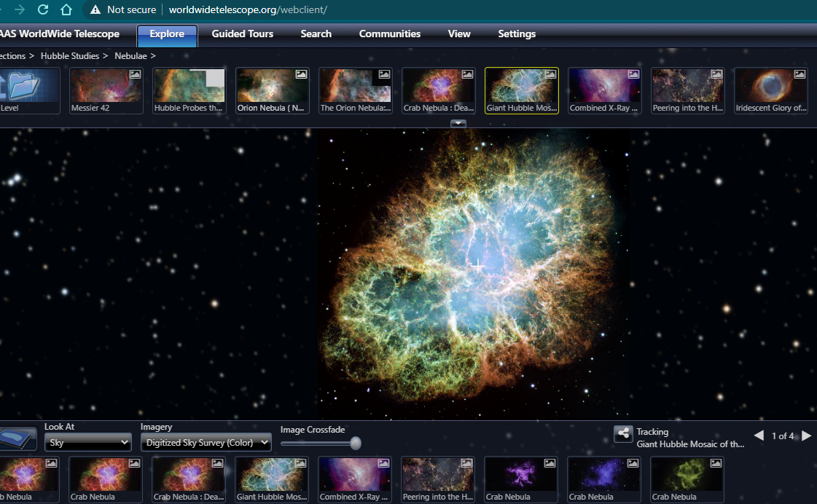This screenshot has width=817, height=504.
Task: Go to previous context page arrow
Action: 759,436
